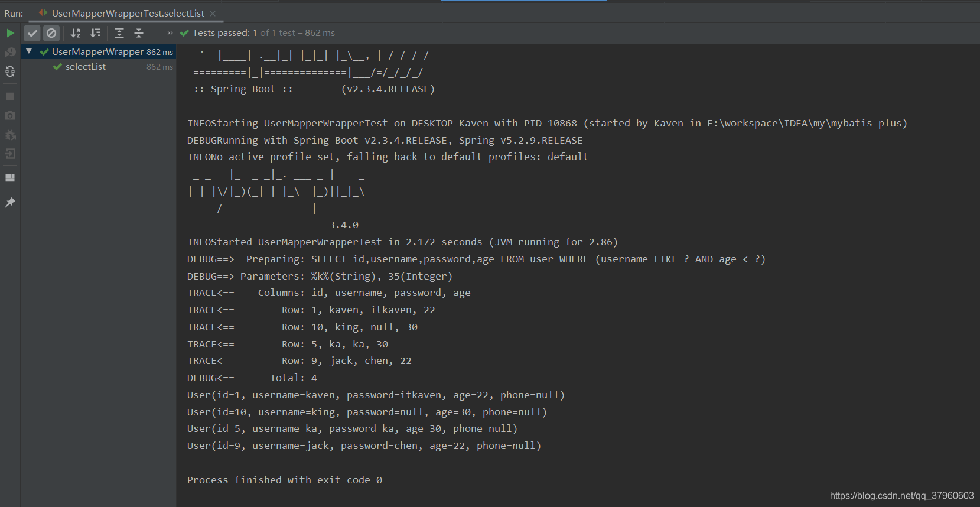Click Rerun Failed Tests icon
Image resolution: width=980 pixels, height=507 pixels.
pos(10,53)
